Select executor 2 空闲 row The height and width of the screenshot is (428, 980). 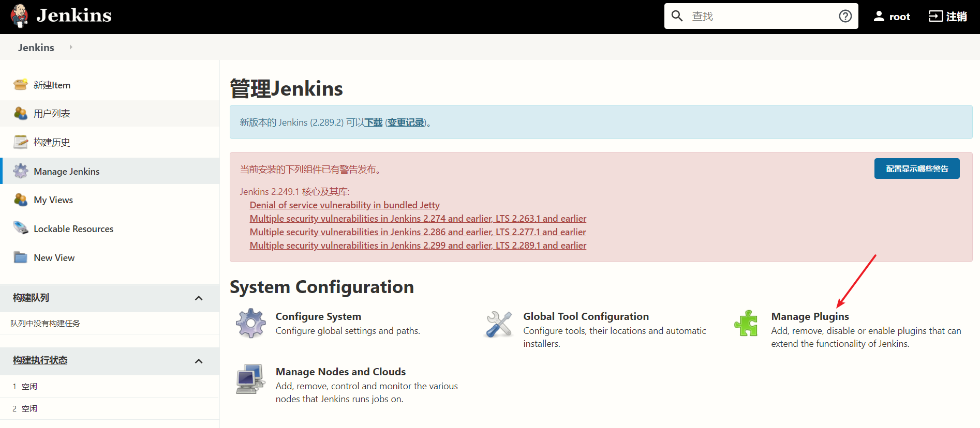110,409
